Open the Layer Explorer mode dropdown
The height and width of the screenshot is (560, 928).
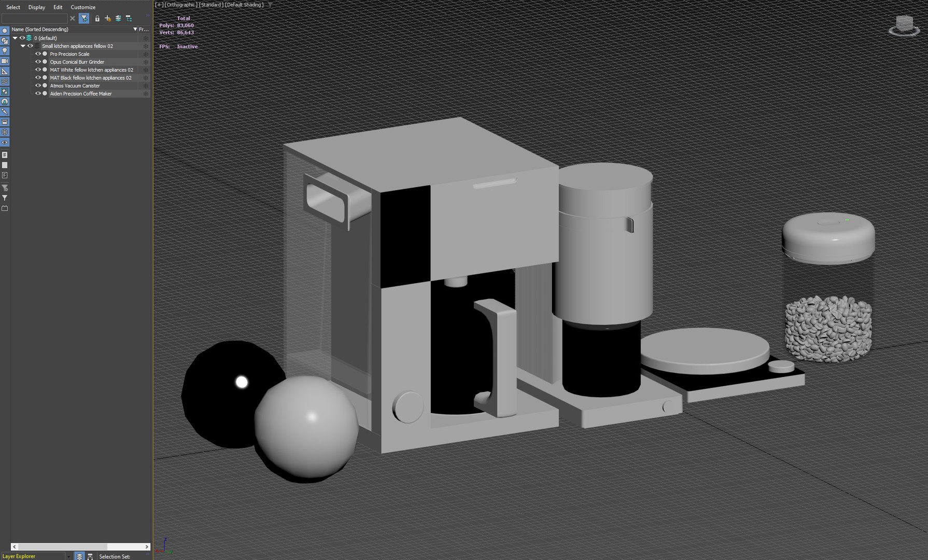[x=68, y=556]
